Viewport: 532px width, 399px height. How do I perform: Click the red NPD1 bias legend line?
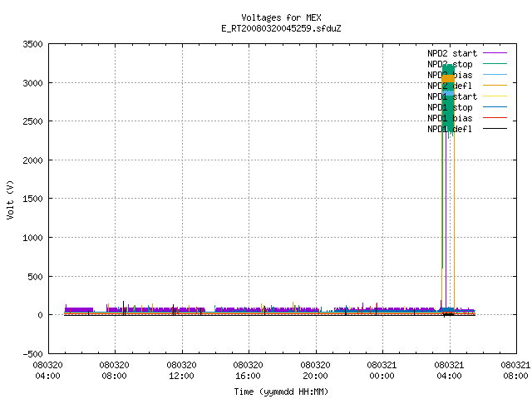495,118
